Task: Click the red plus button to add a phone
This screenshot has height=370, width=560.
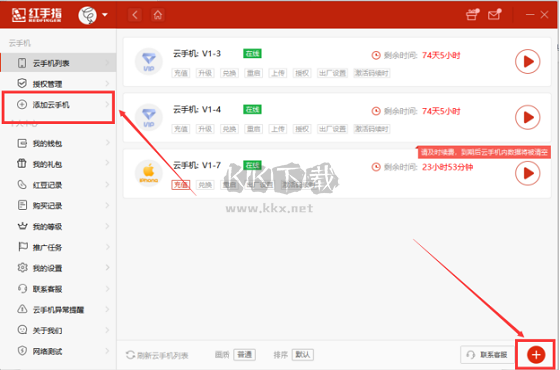Action: [x=536, y=355]
